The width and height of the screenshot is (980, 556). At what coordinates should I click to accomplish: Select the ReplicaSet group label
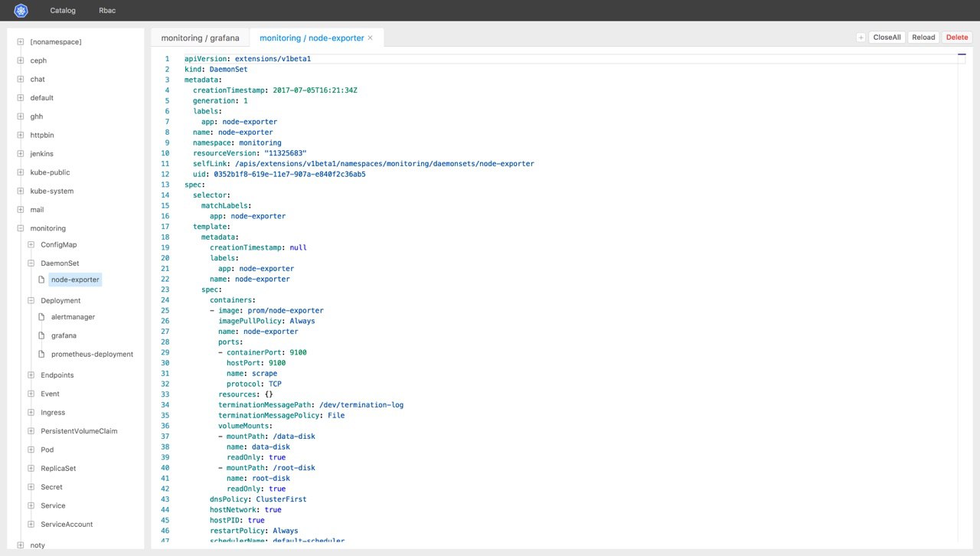58,469
